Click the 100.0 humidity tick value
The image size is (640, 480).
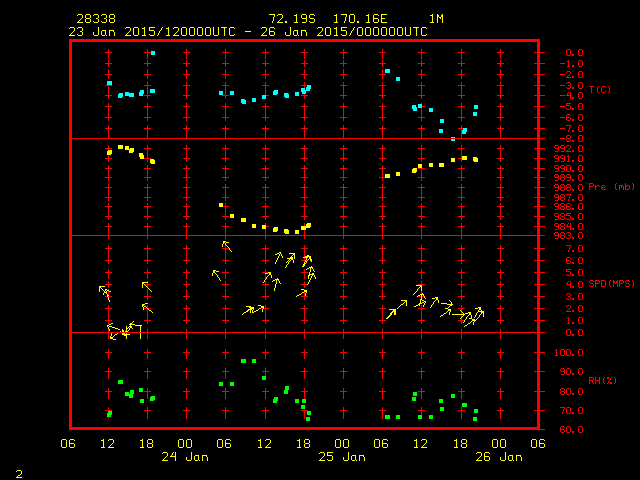tap(569, 353)
